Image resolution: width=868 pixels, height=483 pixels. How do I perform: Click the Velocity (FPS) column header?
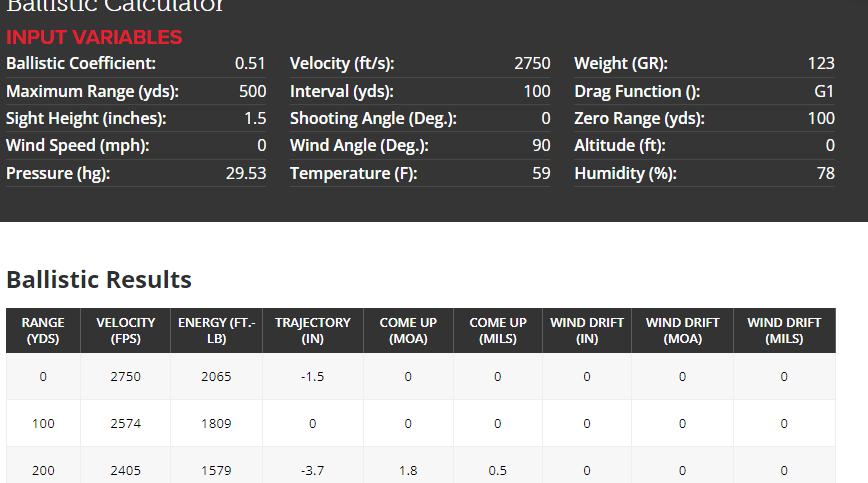[126, 330]
